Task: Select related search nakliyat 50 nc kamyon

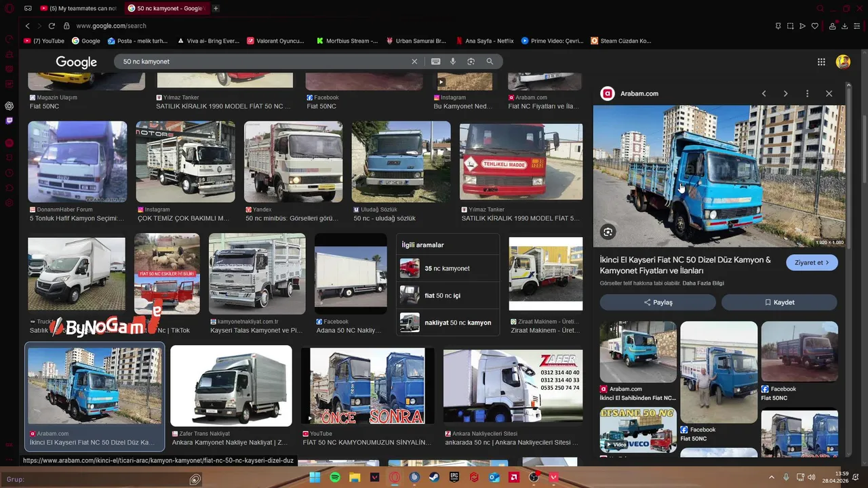Action: pyautogui.click(x=448, y=323)
